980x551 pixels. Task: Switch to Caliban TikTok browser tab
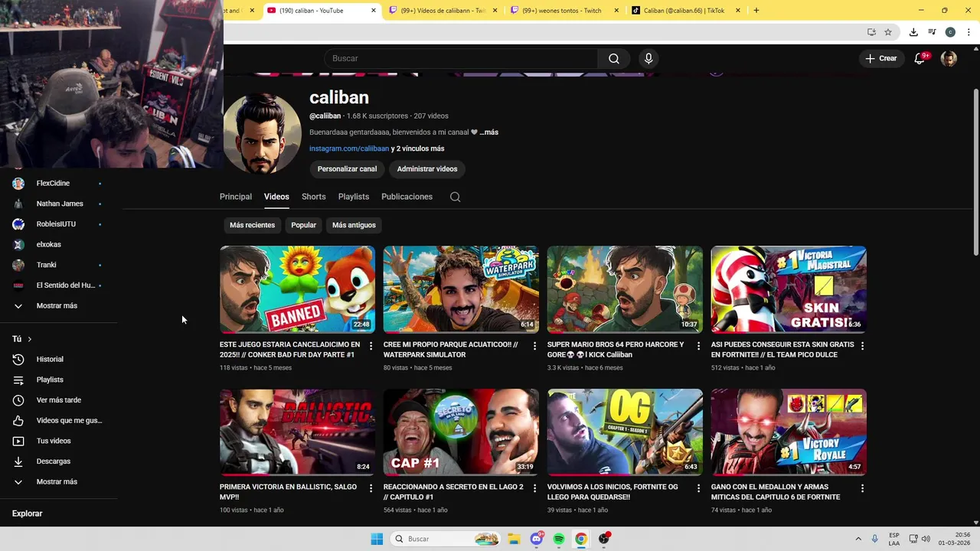686,11
